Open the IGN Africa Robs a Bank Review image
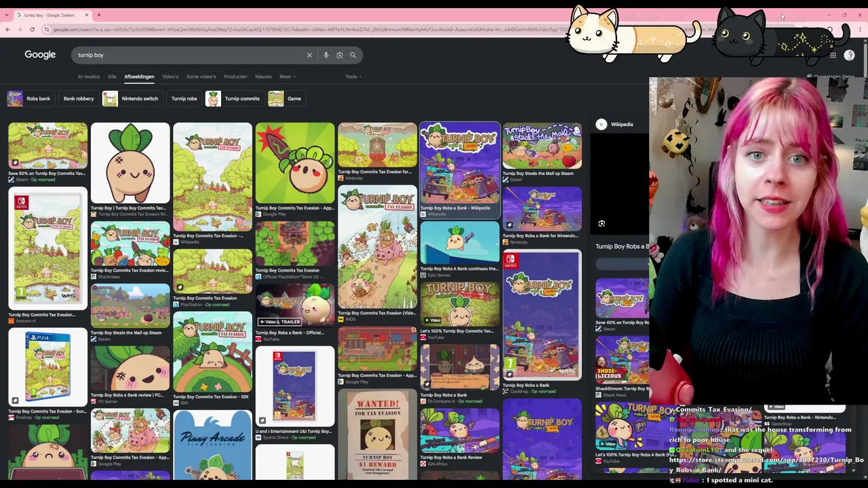 [x=460, y=431]
